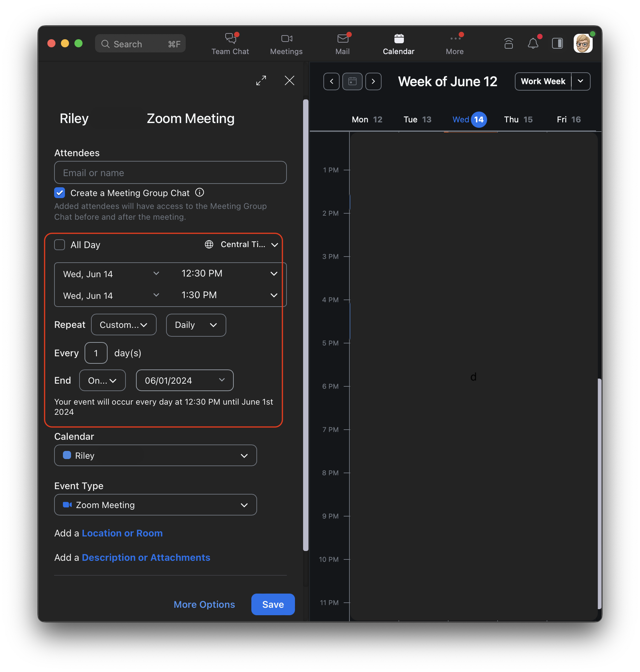The height and width of the screenshot is (672, 640).
Task: Click the event panel vertical scrollbar
Action: click(306, 325)
